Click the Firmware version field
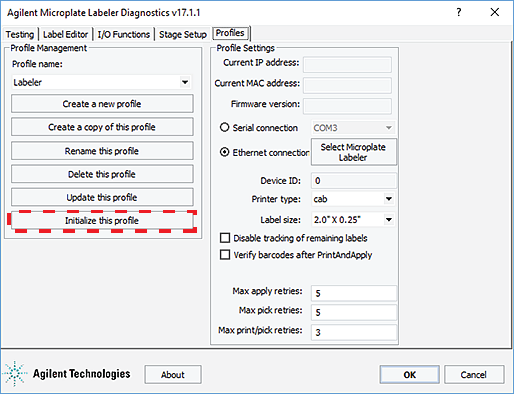The height and width of the screenshot is (394, 514). click(347, 106)
